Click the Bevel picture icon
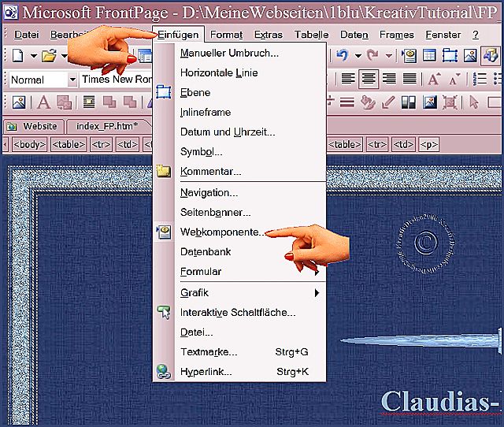The image size is (504, 427). (x=430, y=102)
